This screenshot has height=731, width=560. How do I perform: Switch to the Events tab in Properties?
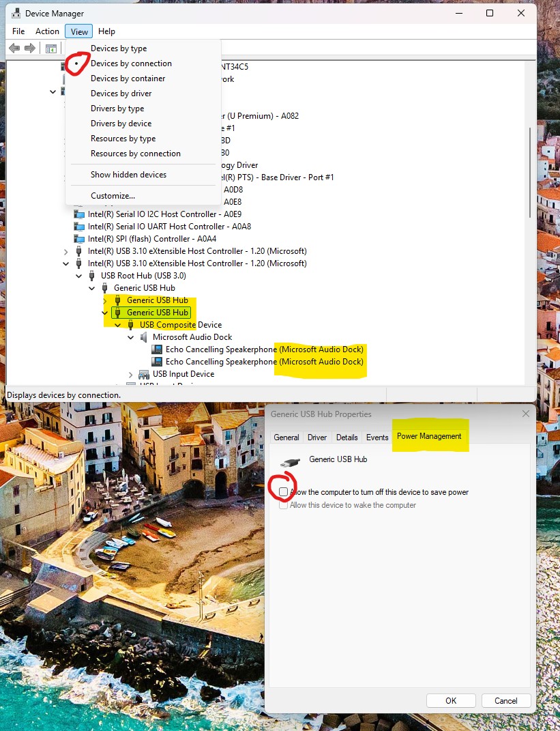pyautogui.click(x=377, y=438)
